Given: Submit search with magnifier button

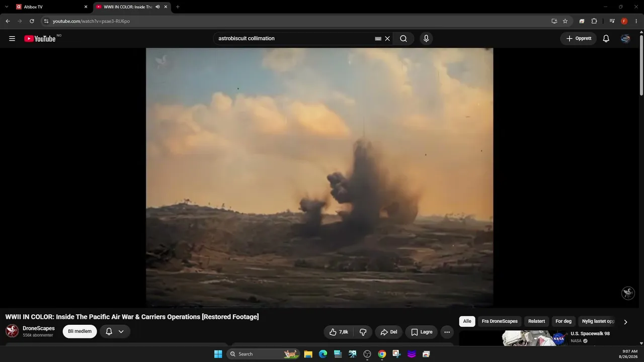Looking at the screenshot, I should point(404,39).
